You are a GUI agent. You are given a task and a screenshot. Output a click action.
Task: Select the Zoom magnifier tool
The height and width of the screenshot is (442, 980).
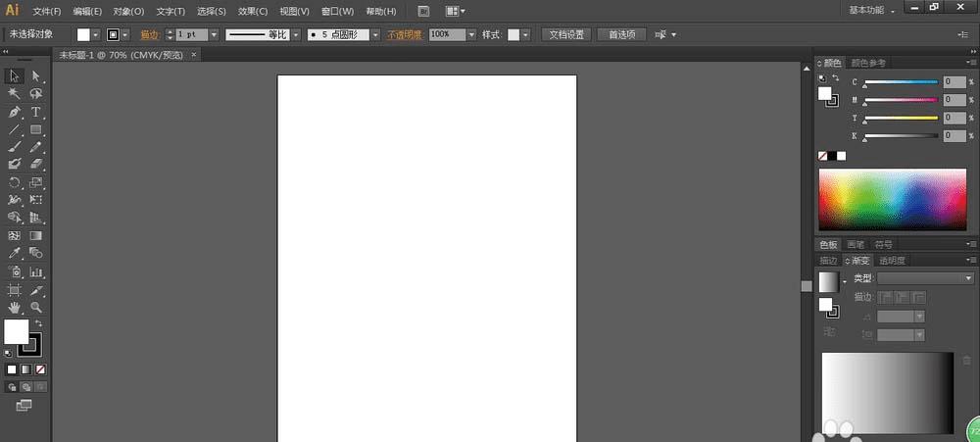pyautogui.click(x=36, y=307)
